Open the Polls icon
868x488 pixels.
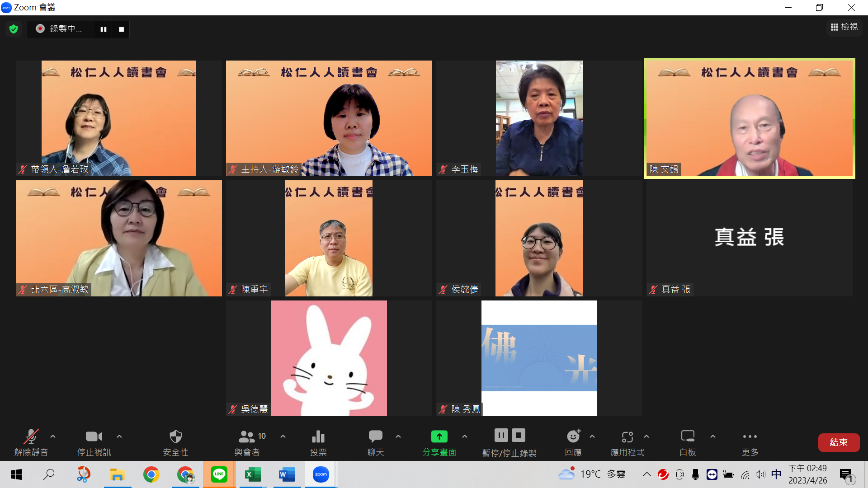[318, 436]
